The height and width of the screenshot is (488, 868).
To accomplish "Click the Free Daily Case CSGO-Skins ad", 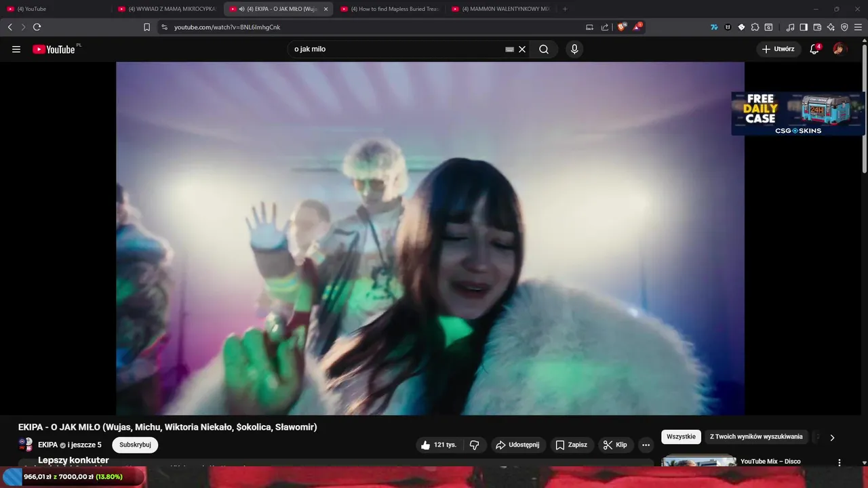I will (797, 113).
